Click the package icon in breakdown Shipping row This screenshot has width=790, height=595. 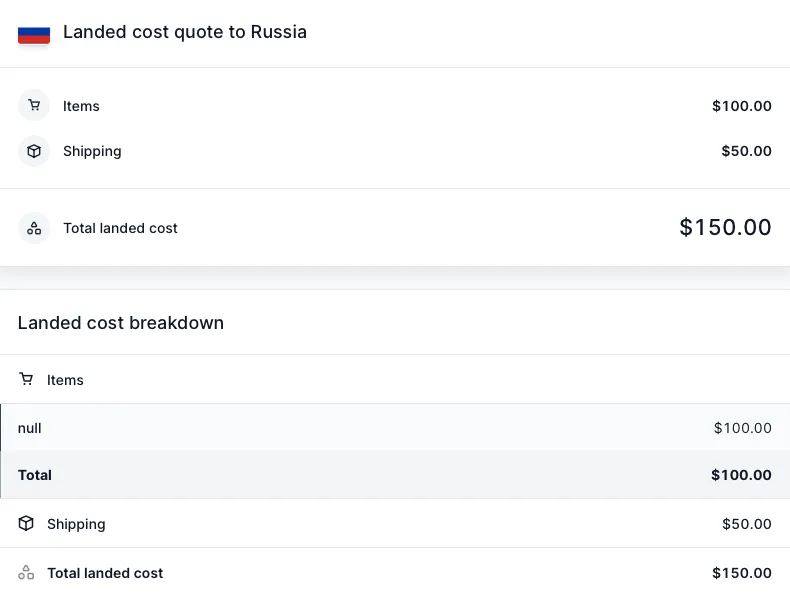coord(26,523)
